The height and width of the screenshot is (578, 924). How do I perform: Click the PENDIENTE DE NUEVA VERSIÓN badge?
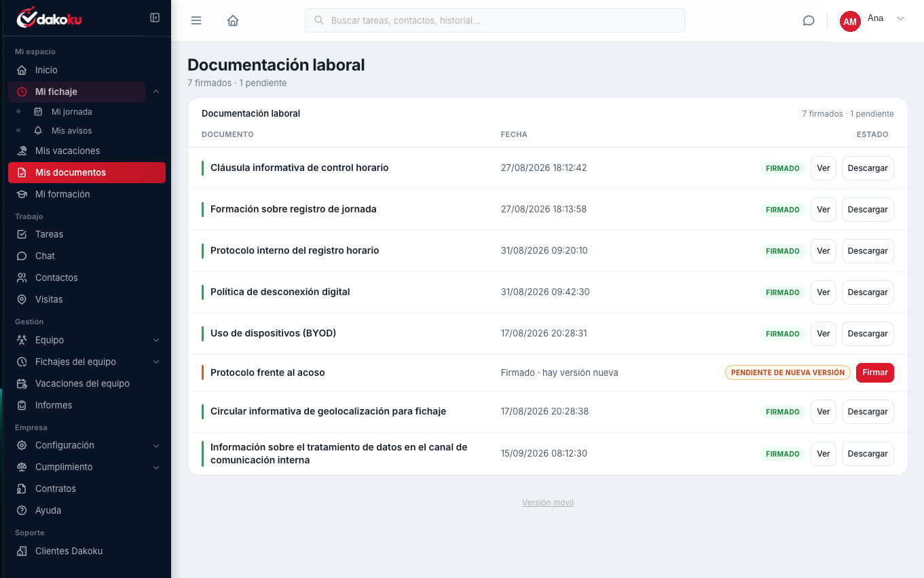(x=788, y=372)
